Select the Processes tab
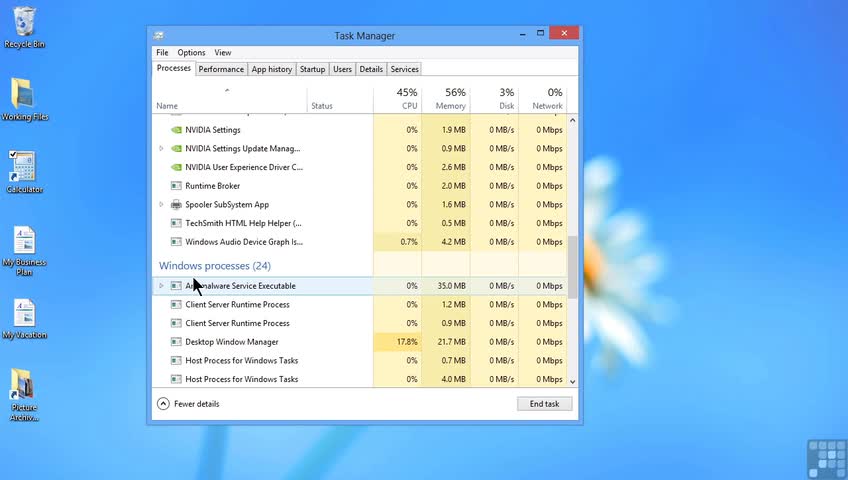Image resolution: width=848 pixels, height=480 pixels. 174,68
